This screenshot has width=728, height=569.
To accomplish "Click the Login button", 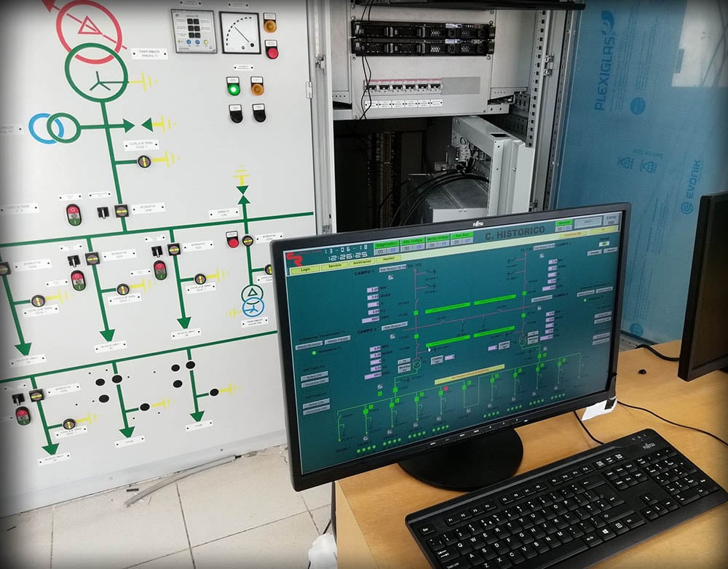I will click(304, 270).
